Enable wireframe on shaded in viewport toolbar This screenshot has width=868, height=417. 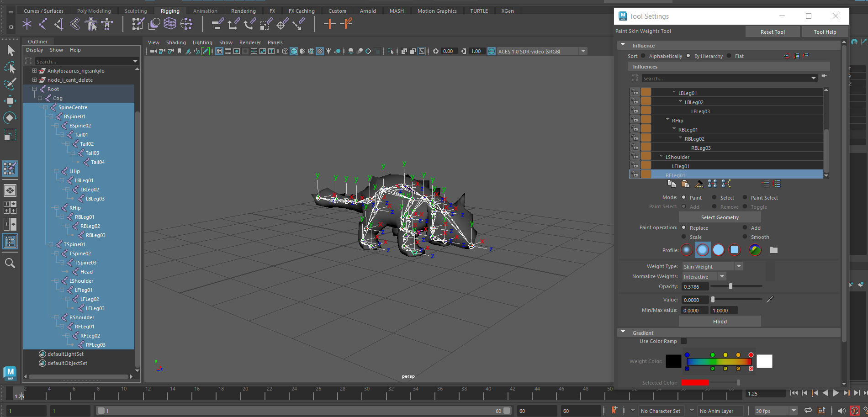[x=311, y=51]
